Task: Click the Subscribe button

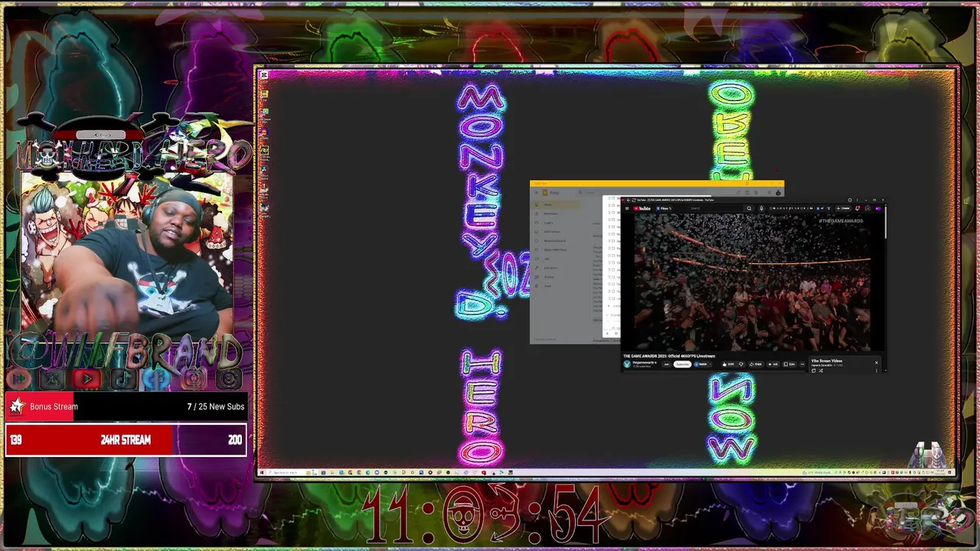Action: [x=683, y=364]
